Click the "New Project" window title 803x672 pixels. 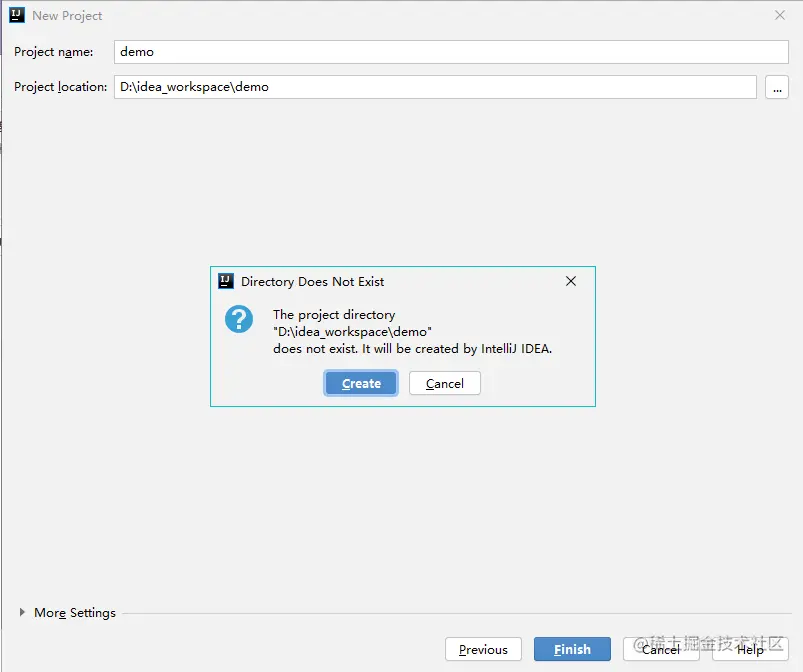(67, 16)
